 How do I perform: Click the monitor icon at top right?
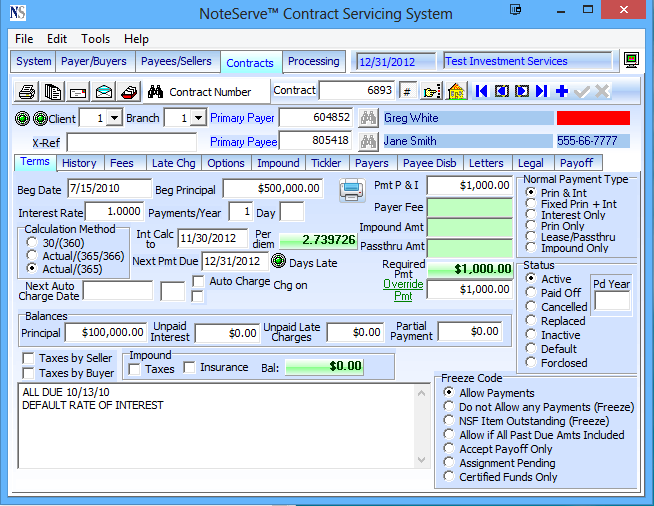coord(631,61)
